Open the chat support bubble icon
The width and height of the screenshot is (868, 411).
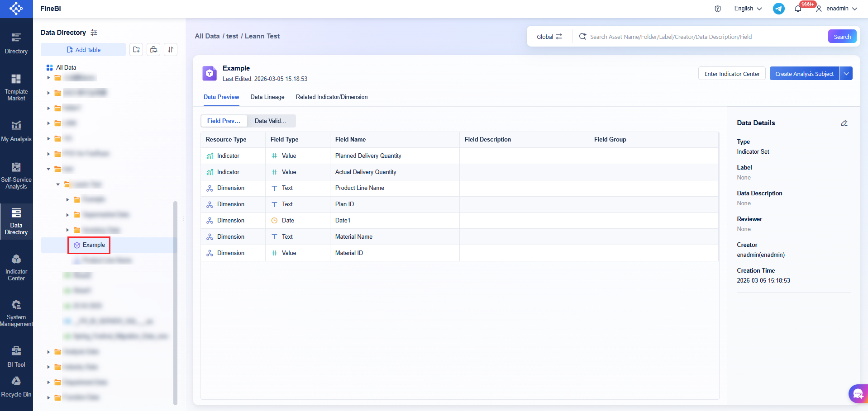tap(858, 394)
